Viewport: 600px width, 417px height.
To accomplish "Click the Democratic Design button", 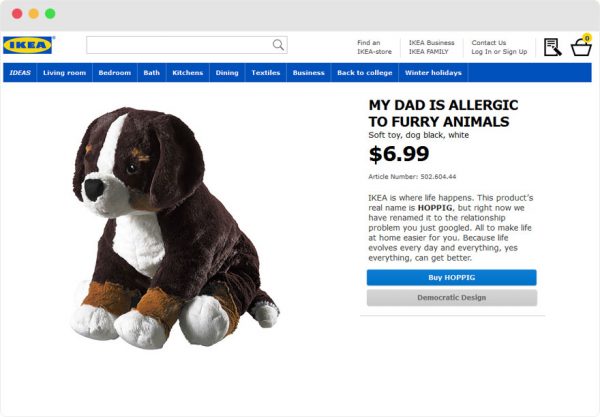I will pos(452,298).
